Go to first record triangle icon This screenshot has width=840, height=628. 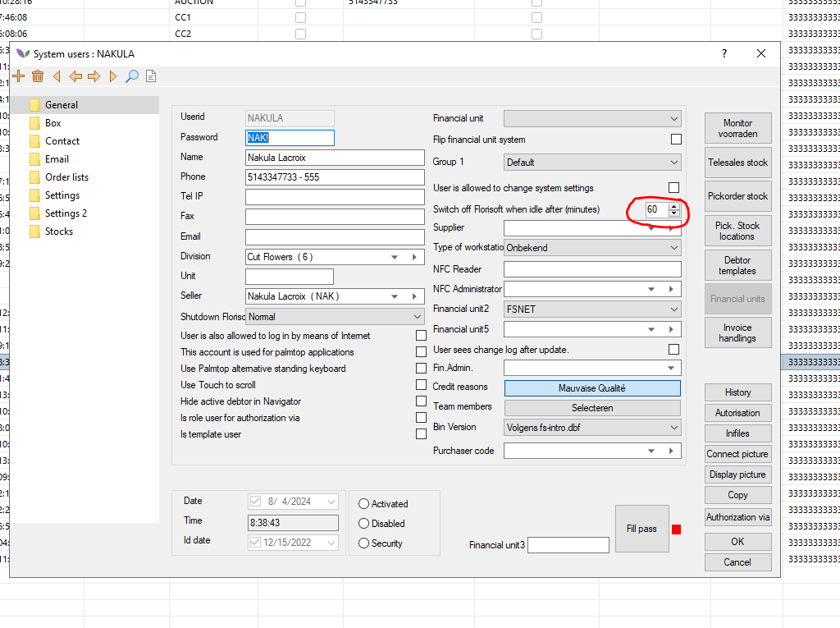click(57, 76)
